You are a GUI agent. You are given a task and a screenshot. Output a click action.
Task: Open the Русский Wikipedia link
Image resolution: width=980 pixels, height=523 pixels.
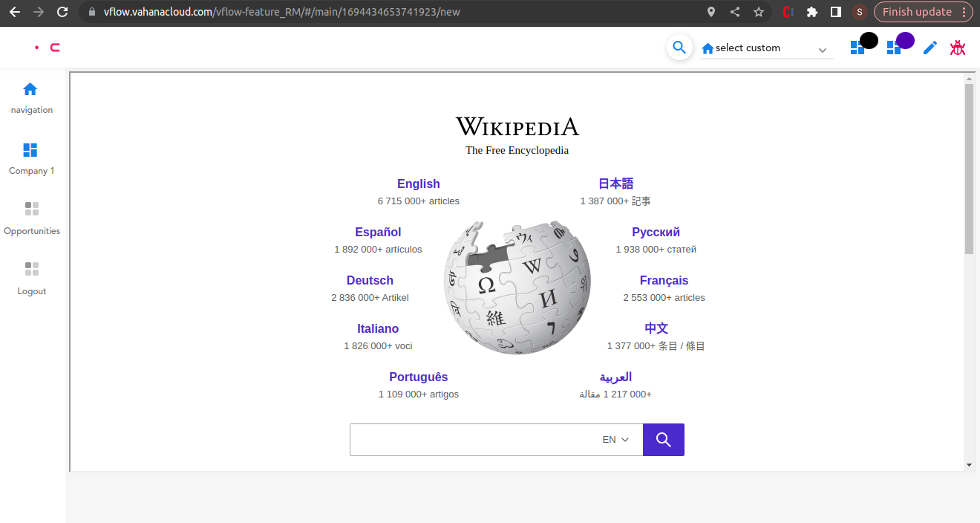pos(656,233)
